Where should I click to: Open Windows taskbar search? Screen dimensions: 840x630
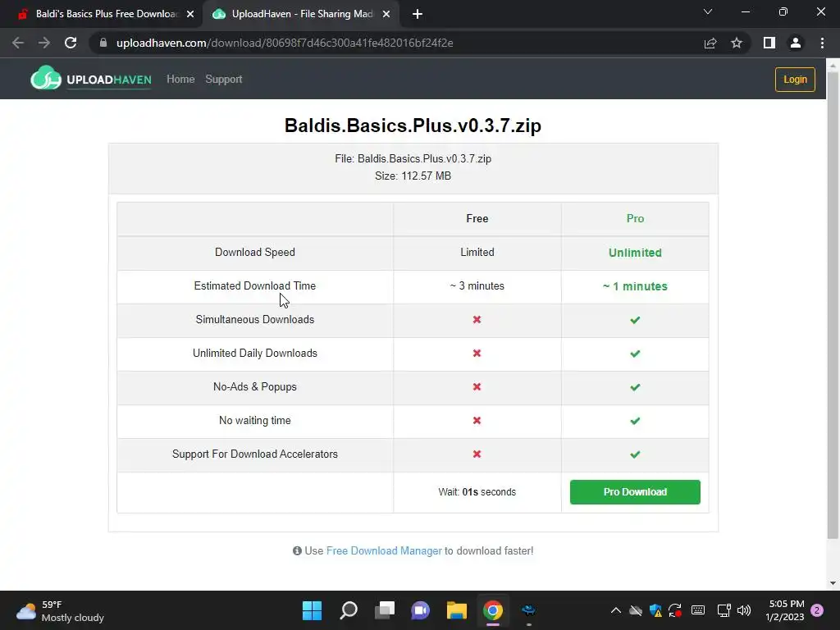point(349,610)
